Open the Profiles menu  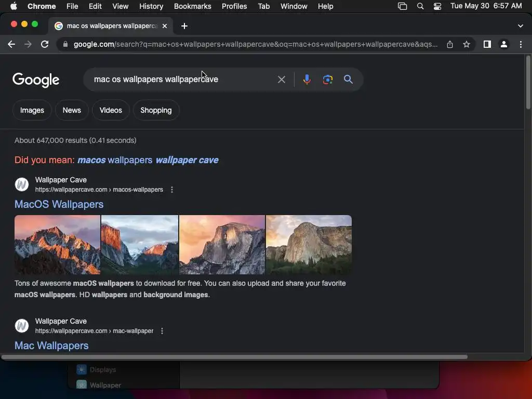(x=234, y=6)
